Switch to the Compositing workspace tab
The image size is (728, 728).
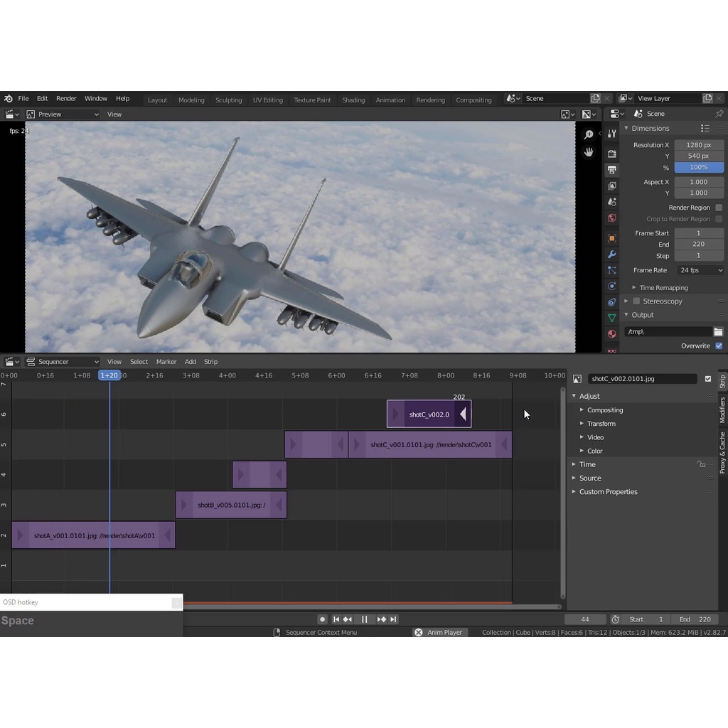pos(473,100)
